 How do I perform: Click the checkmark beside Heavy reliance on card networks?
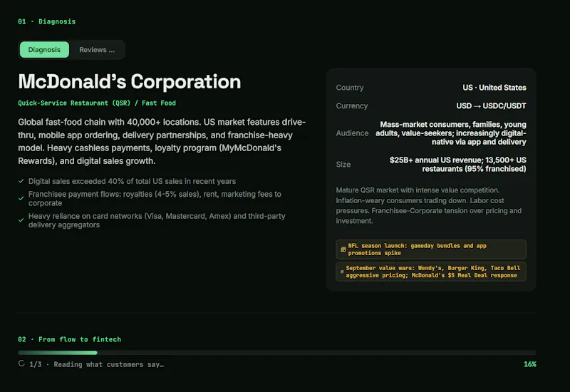[x=21, y=220]
